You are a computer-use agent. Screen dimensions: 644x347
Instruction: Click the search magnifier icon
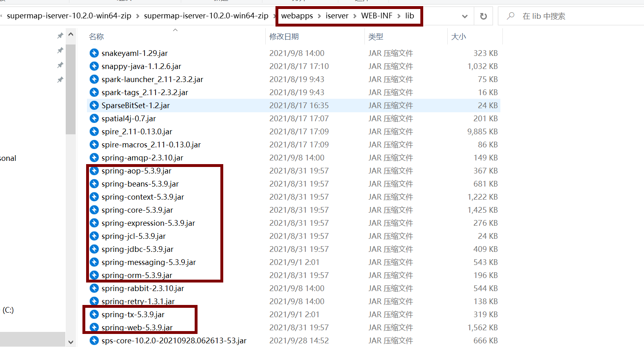click(x=511, y=16)
